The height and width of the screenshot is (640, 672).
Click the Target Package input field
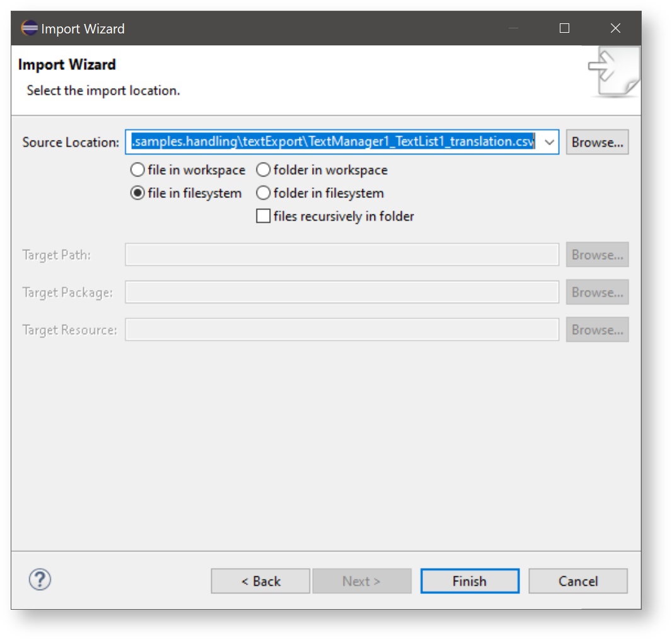point(342,293)
